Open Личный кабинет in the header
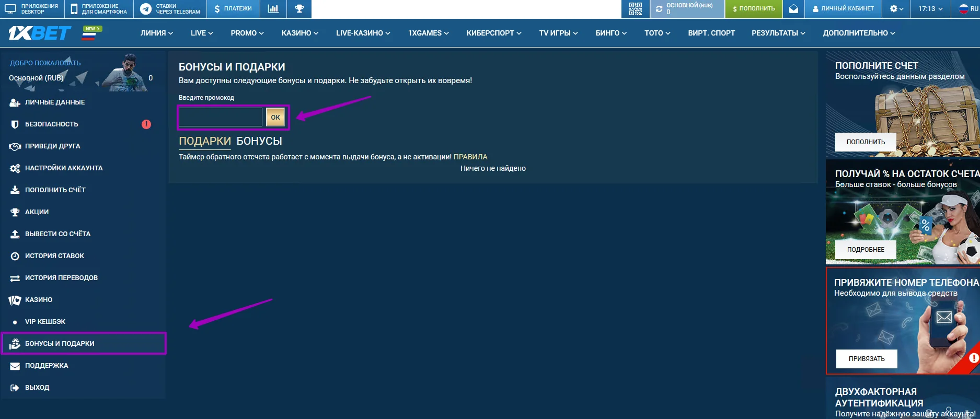This screenshot has width=980, height=419. (843, 9)
